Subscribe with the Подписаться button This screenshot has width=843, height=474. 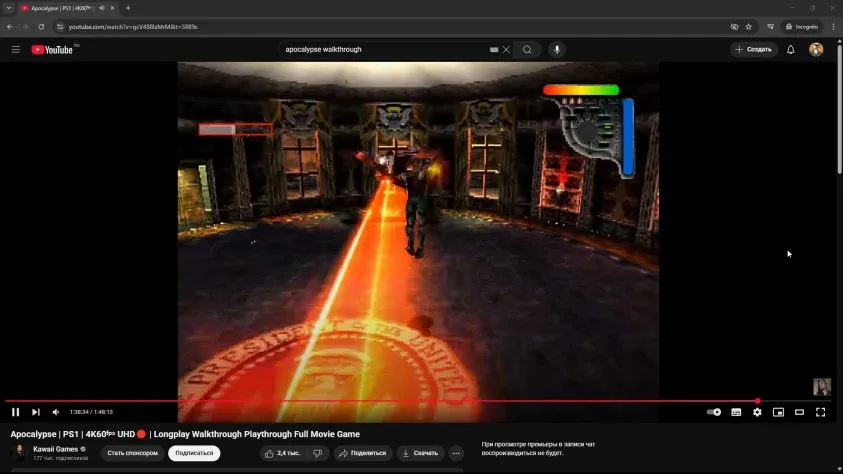[194, 453]
